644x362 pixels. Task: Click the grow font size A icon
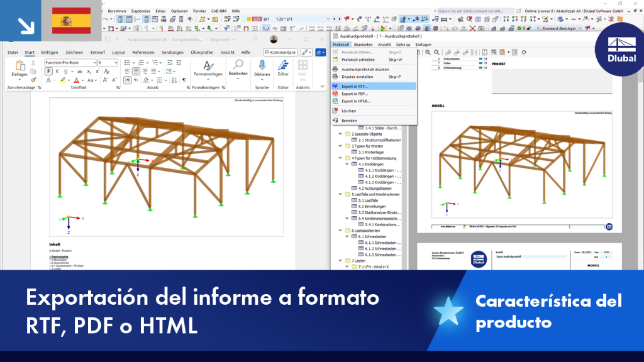(x=106, y=80)
